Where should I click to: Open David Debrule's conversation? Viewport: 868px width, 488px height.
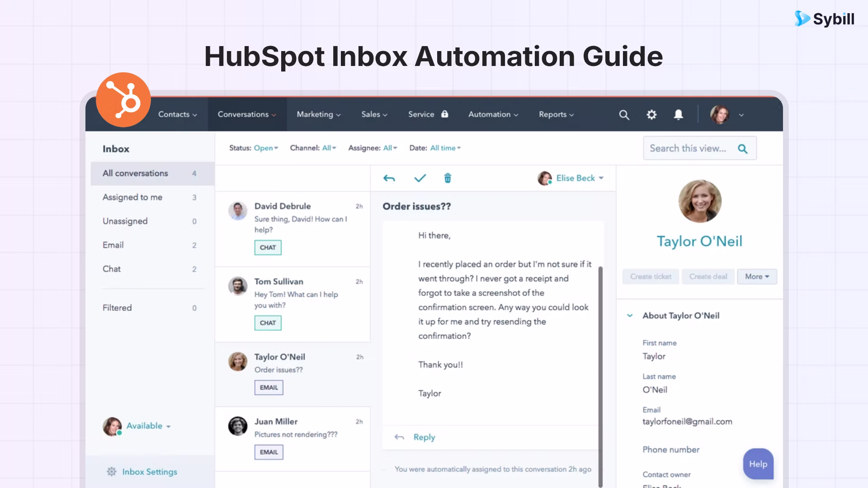pyautogui.click(x=292, y=229)
